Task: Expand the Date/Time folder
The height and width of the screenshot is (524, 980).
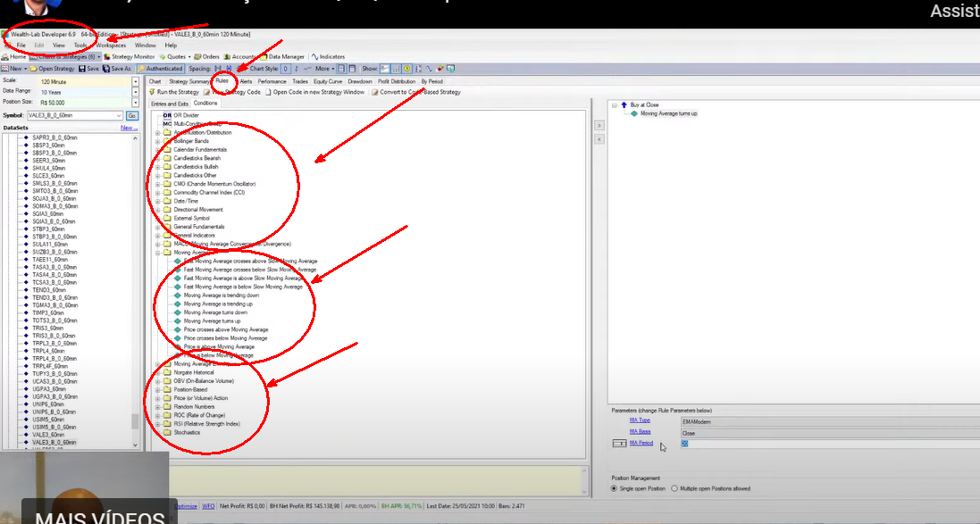Action: tap(158, 201)
